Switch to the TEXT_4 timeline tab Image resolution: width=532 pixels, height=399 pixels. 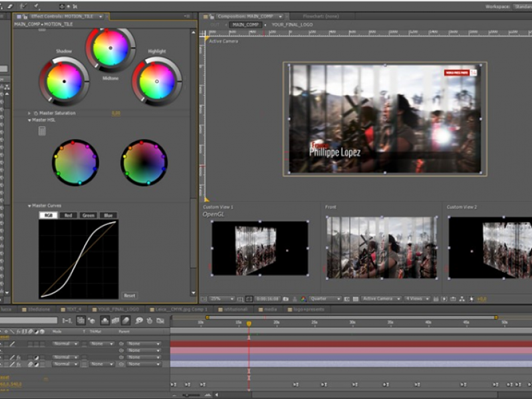coord(72,309)
